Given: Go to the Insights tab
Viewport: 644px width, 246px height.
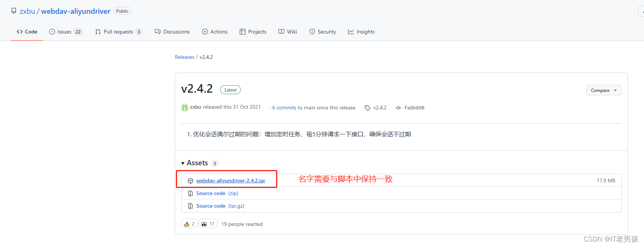Looking at the screenshot, I should click(361, 32).
